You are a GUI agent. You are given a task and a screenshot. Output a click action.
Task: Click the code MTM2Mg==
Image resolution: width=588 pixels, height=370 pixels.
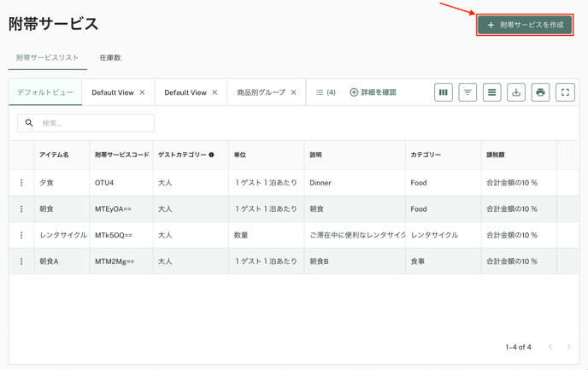tap(115, 261)
